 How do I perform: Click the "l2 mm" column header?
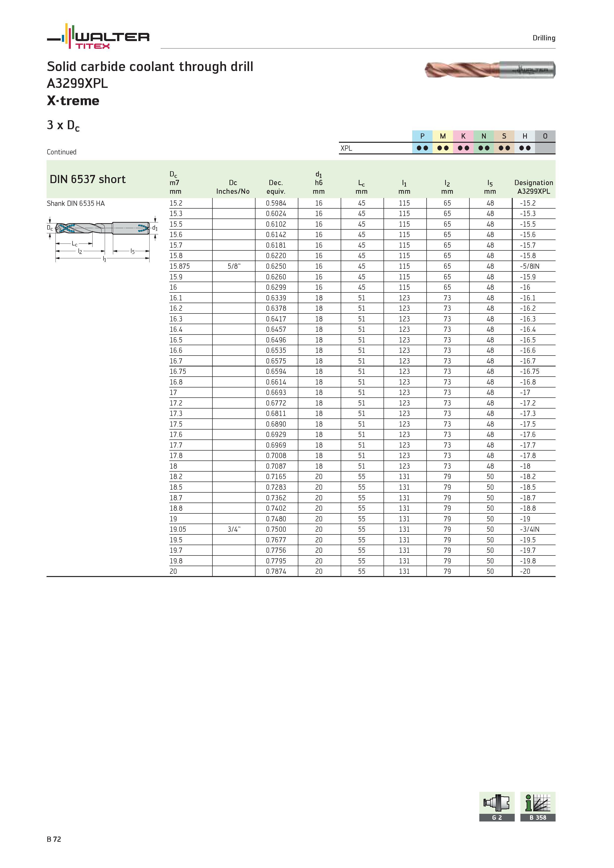(447, 187)
